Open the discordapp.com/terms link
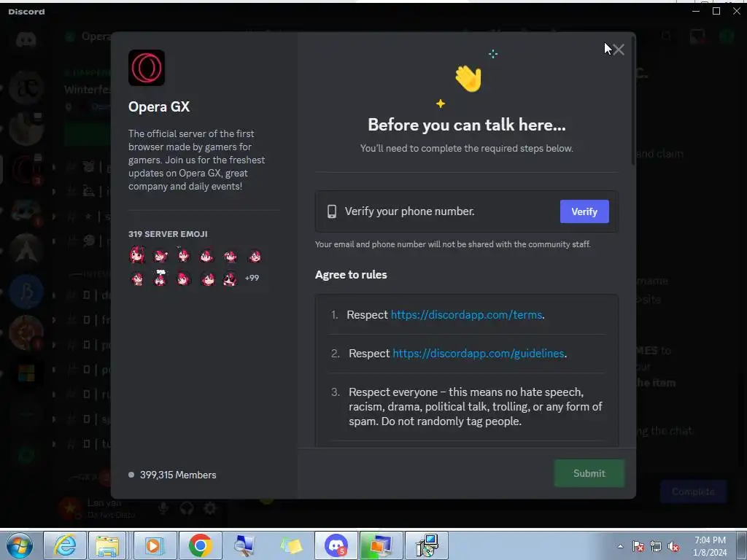Screen dimensions: 747x560 click(466, 315)
